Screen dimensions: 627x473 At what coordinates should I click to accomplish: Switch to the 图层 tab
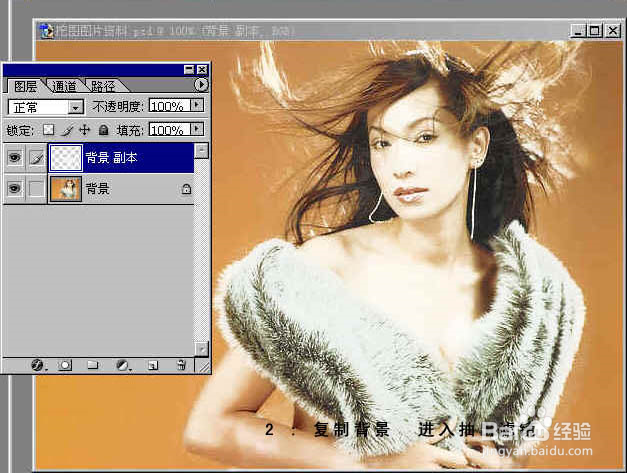point(25,86)
